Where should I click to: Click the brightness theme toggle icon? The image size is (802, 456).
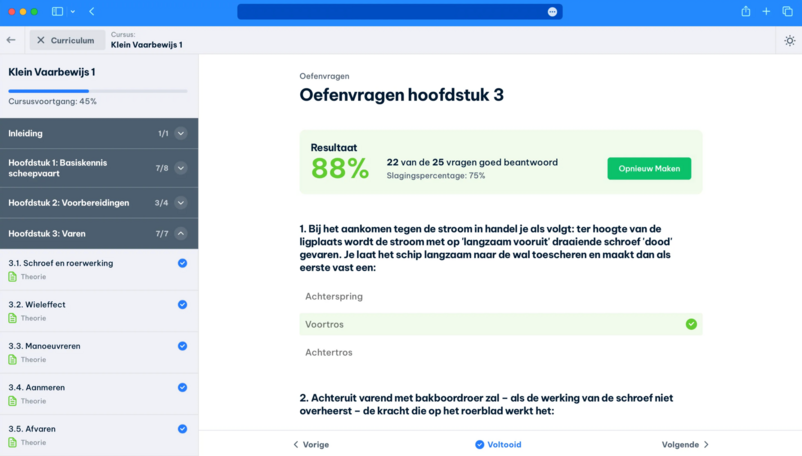click(789, 41)
